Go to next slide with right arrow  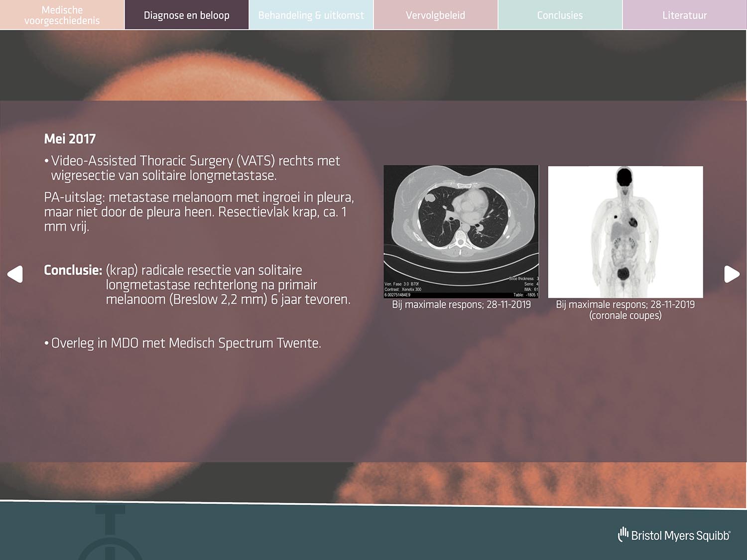click(x=732, y=274)
